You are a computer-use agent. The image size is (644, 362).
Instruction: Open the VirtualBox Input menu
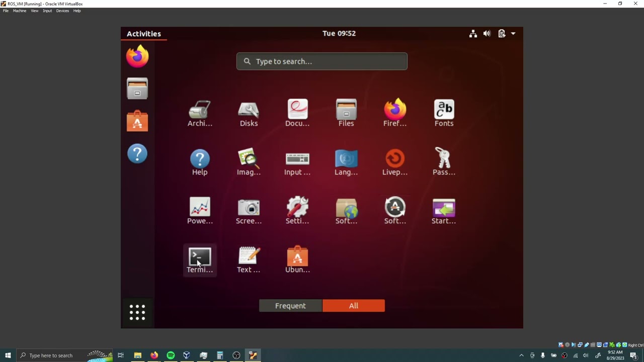coord(47,11)
